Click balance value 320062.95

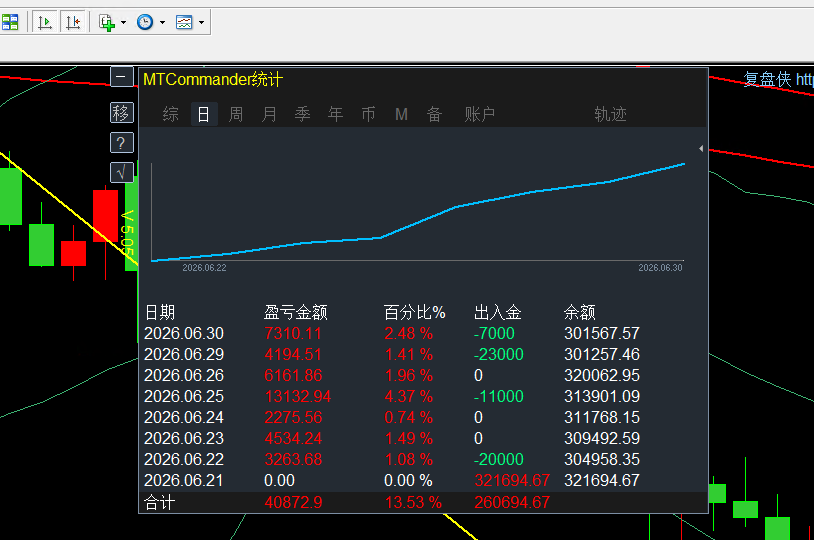click(x=602, y=375)
